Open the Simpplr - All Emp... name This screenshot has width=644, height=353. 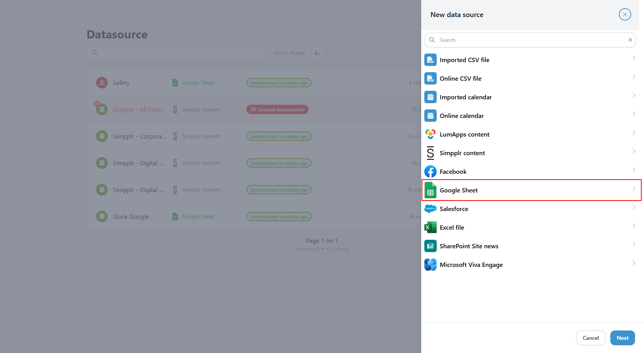(x=139, y=109)
